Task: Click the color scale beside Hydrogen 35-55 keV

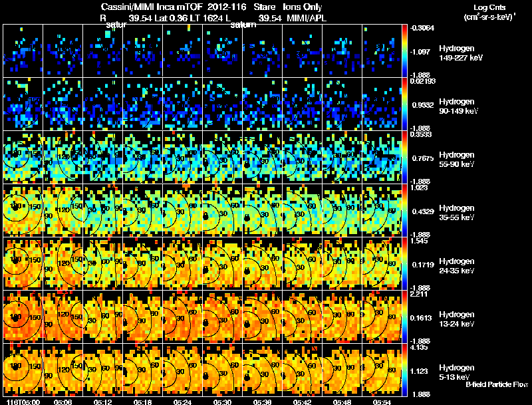Action: pos(404,210)
